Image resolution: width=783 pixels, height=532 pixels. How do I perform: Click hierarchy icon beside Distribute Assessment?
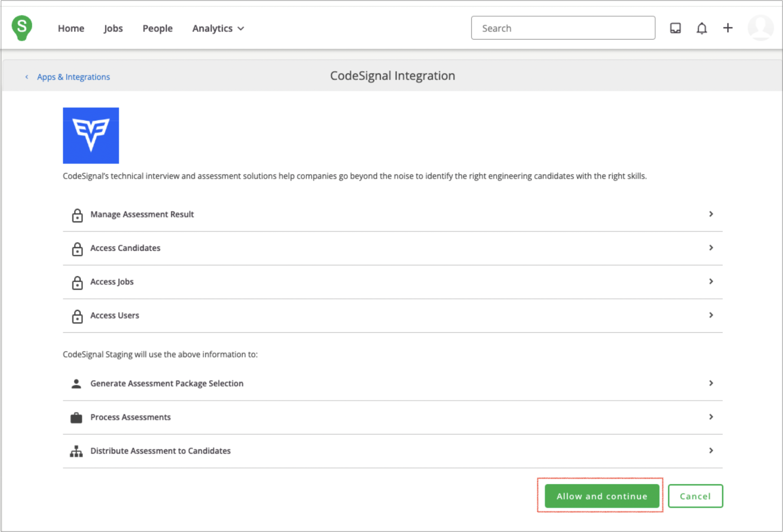[76, 451]
